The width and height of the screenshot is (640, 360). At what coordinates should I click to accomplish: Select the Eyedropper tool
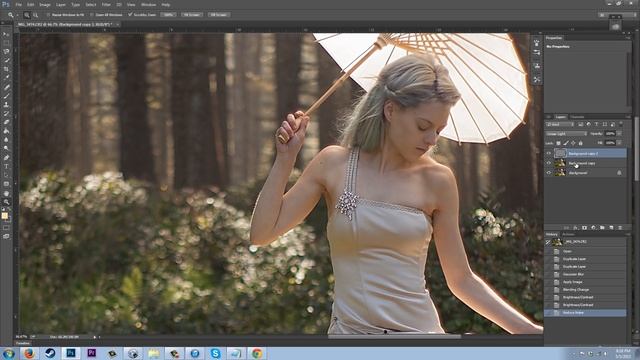pos(6,78)
